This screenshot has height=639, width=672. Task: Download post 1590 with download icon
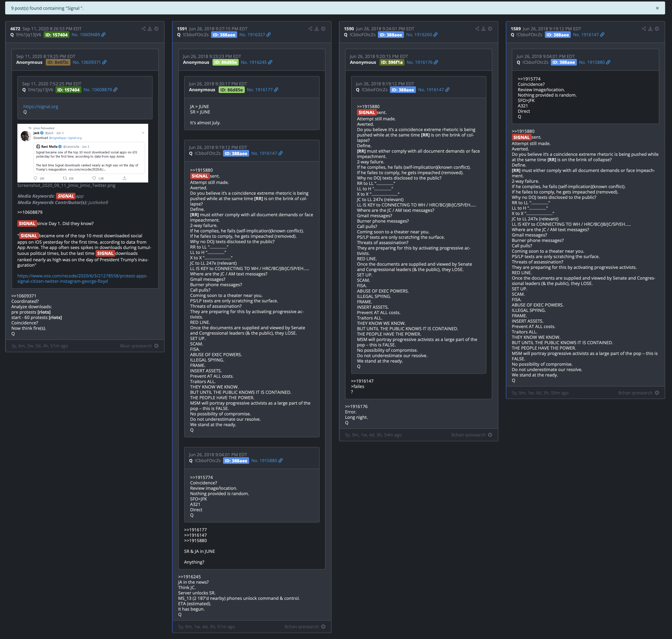click(x=483, y=29)
